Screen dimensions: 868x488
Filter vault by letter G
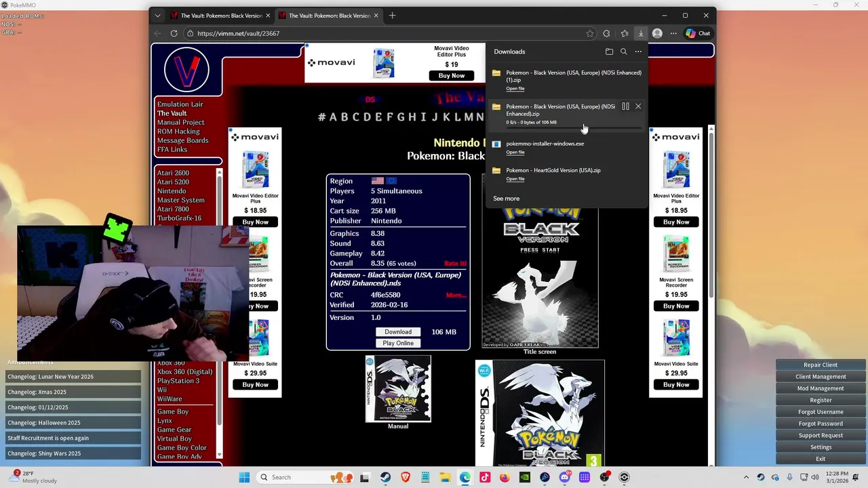click(x=401, y=117)
